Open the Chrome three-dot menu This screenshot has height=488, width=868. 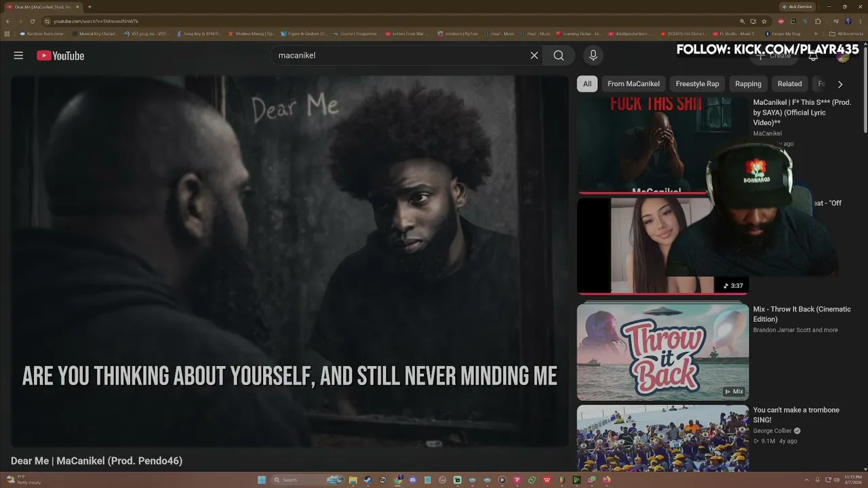(860, 21)
